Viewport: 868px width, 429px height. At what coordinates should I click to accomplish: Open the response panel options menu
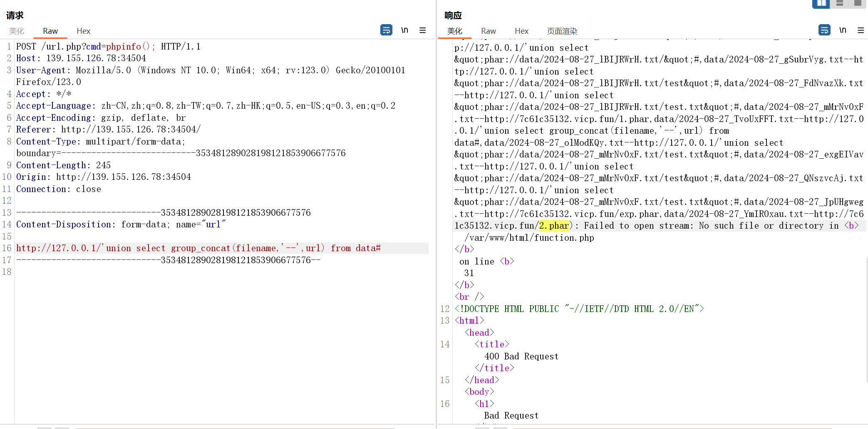tap(861, 30)
